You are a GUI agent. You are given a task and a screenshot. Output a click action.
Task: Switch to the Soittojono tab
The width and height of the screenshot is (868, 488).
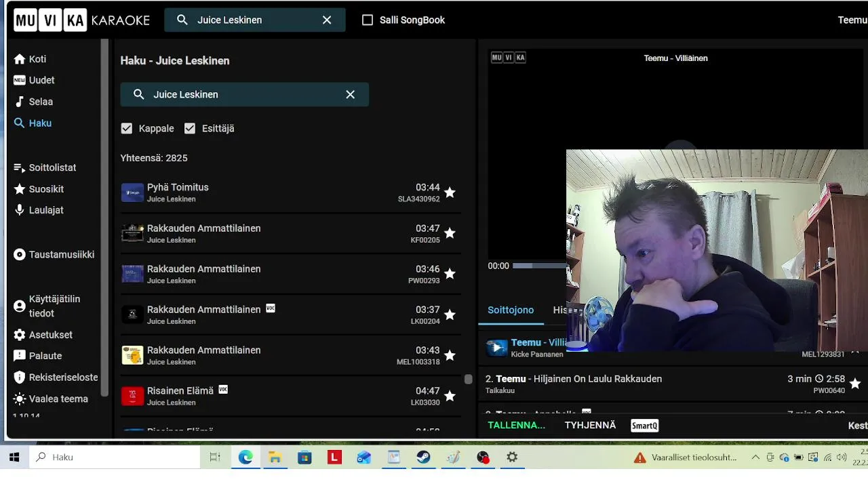(511, 310)
